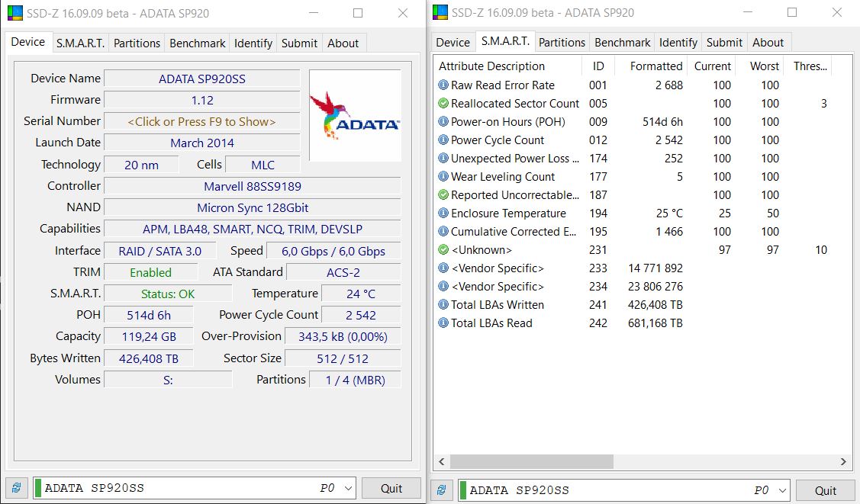Image resolution: width=860 pixels, height=504 pixels.
Task: Click info icon beside Cumulative Corrected E...
Action: click(443, 231)
